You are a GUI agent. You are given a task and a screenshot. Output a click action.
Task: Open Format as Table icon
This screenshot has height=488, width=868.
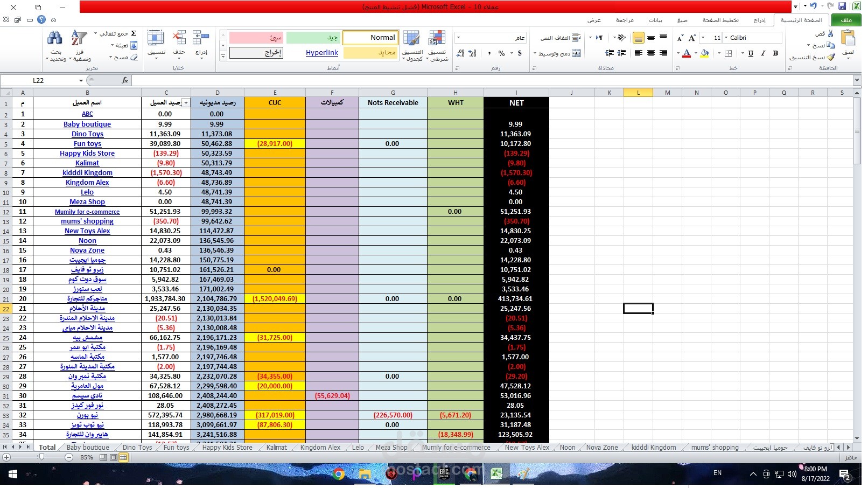pyautogui.click(x=411, y=38)
